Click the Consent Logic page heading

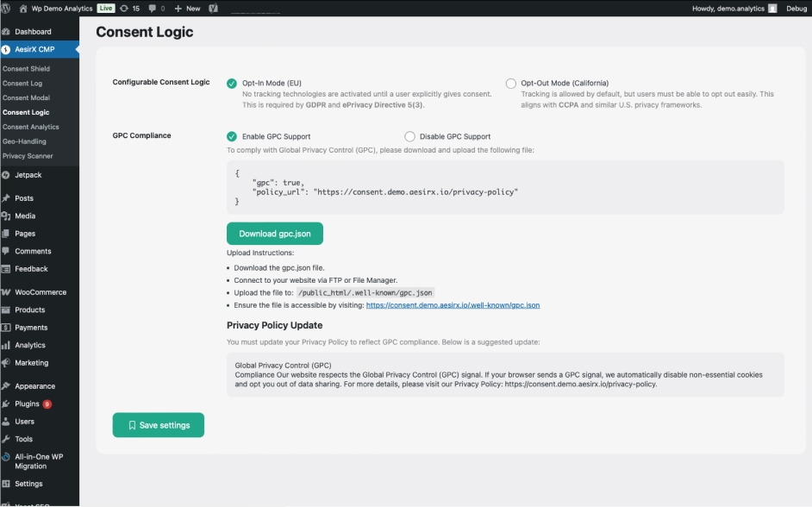click(145, 32)
